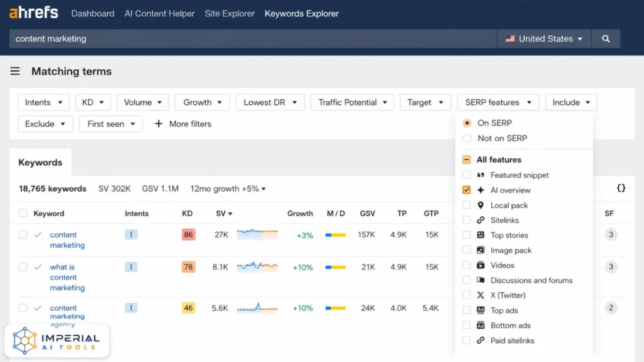Click the Videos camera icon

point(480,265)
